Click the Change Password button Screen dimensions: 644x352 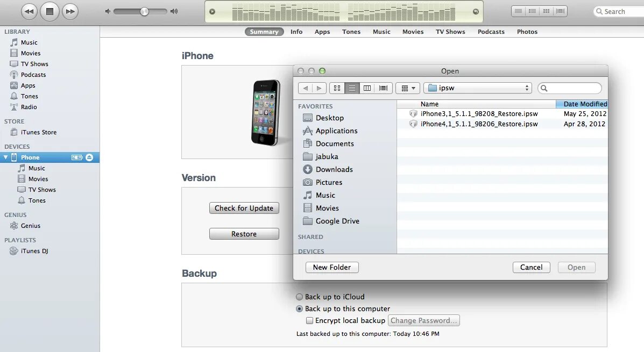coord(423,320)
